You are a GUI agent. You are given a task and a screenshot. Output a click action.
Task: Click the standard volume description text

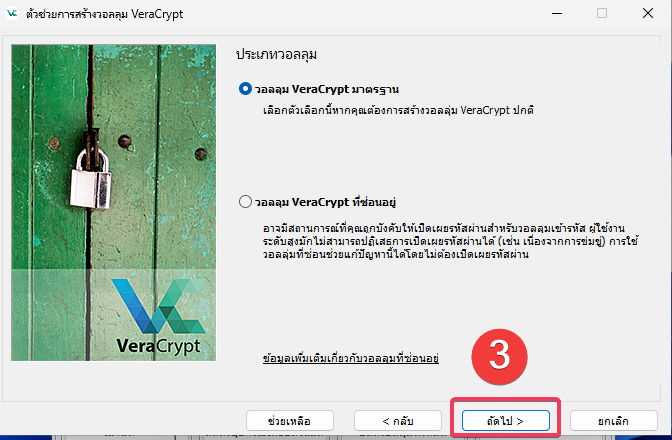(398, 111)
